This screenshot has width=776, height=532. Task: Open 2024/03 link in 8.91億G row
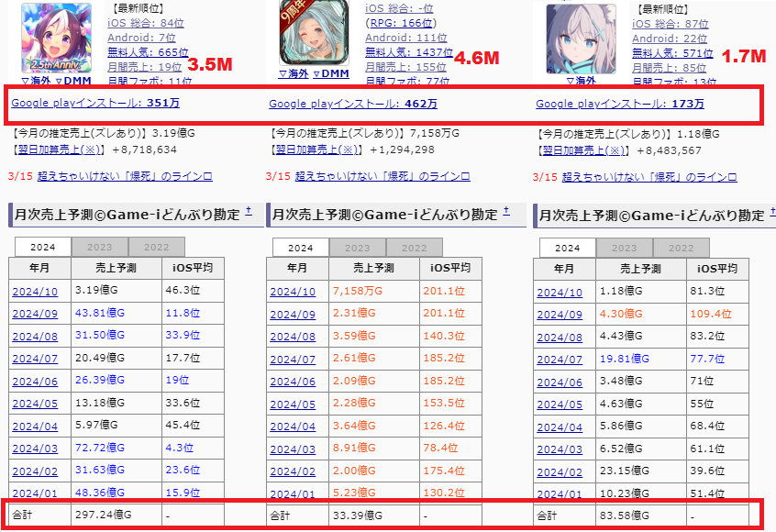tap(293, 449)
